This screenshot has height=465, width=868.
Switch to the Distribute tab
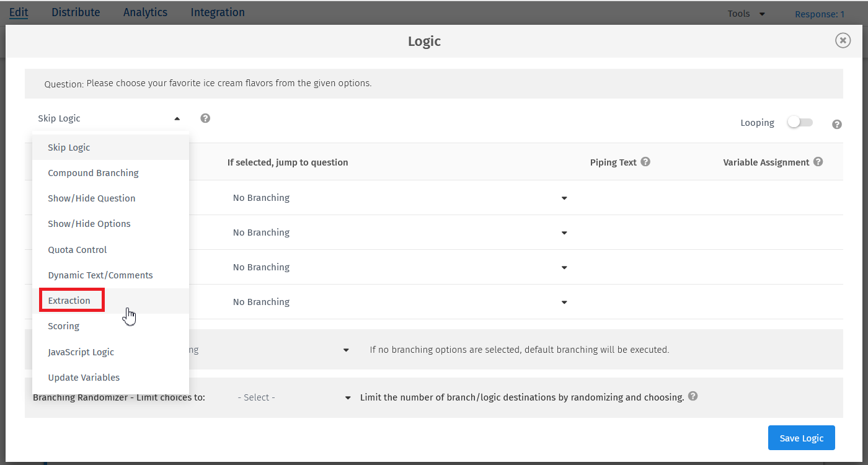(76, 12)
